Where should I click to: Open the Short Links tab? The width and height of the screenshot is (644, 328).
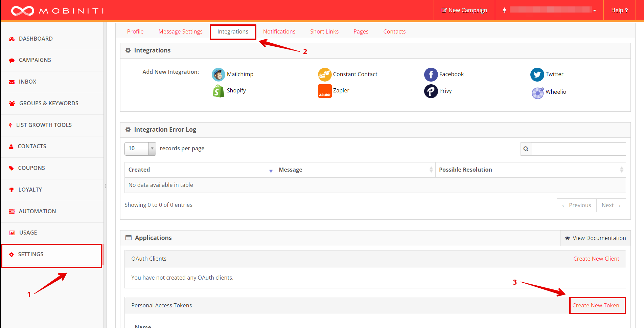pos(324,32)
